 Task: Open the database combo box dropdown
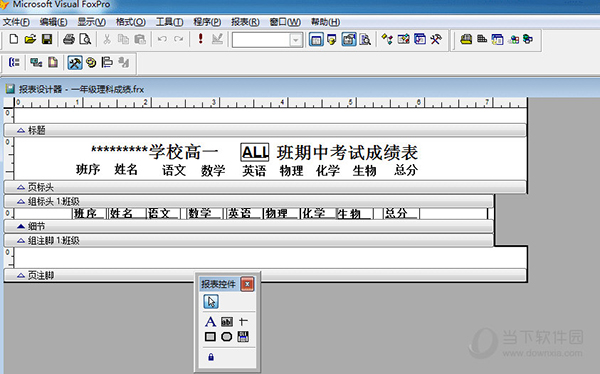pos(296,39)
